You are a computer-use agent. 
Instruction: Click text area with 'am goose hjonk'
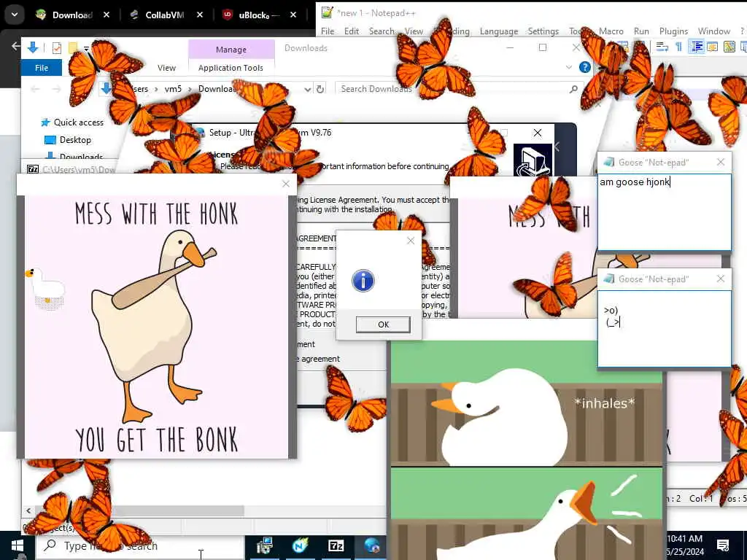(x=665, y=212)
